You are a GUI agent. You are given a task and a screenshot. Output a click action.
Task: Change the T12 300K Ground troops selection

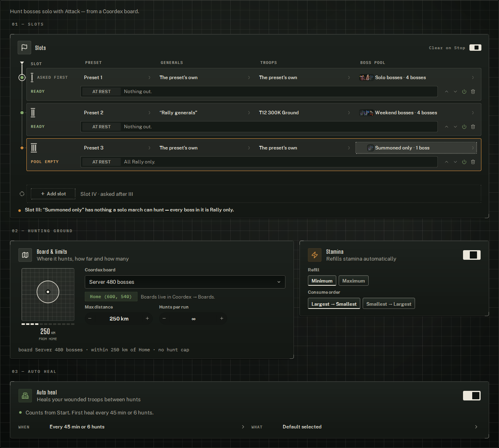pos(305,113)
